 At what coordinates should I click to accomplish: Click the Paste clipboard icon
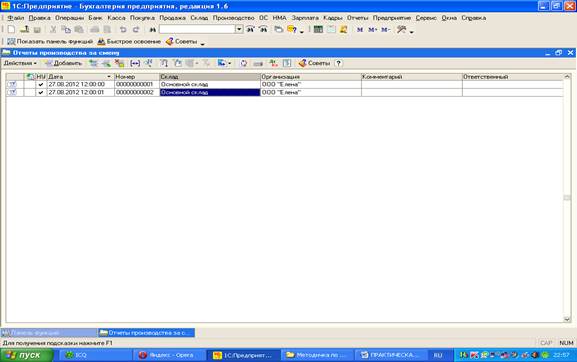point(79,29)
